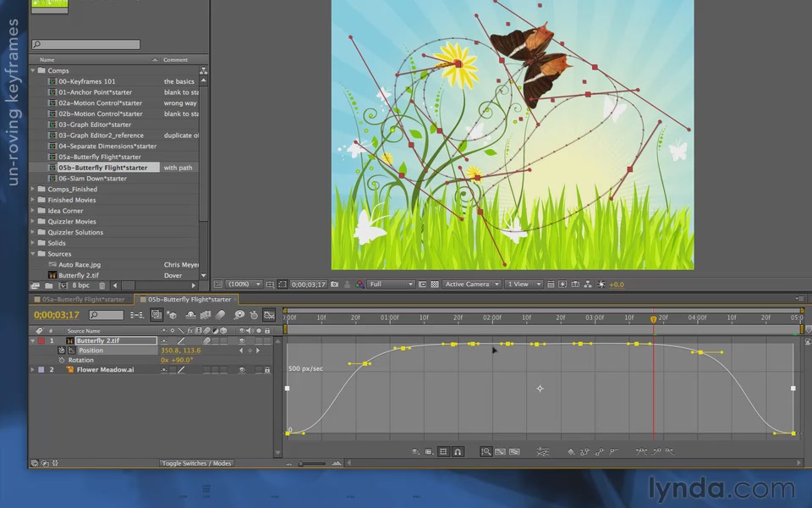Include Position in graph editor set
The height and width of the screenshot is (508, 812).
pyautogui.click(x=72, y=351)
